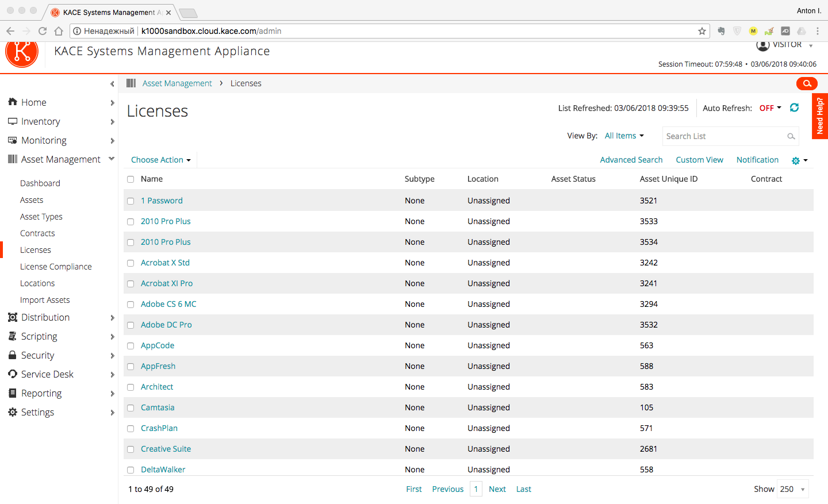Open the Advanced Search link
Image resolution: width=828 pixels, height=504 pixels.
631,160
